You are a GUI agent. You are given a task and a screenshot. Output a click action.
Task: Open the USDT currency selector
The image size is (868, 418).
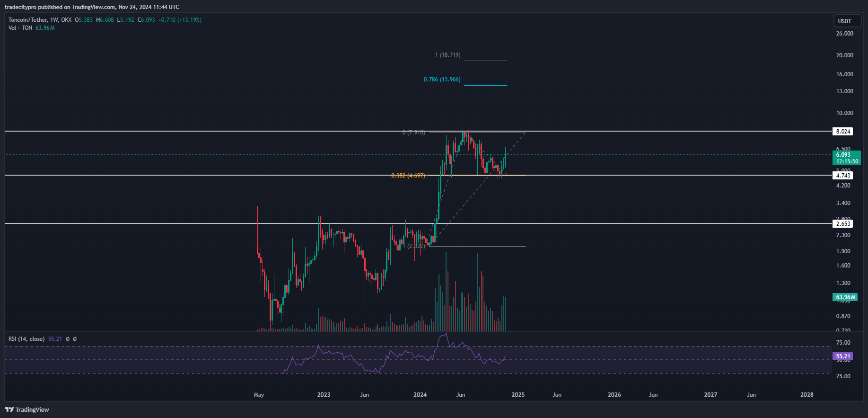[x=847, y=21]
